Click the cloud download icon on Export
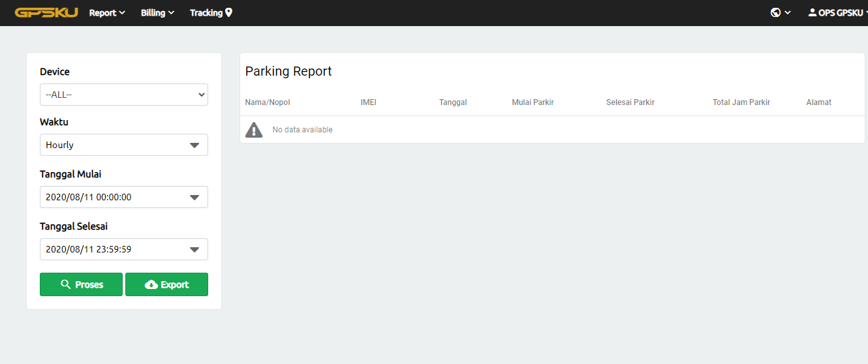The height and width of the screenshot is (364, 868). pos(151,284)
